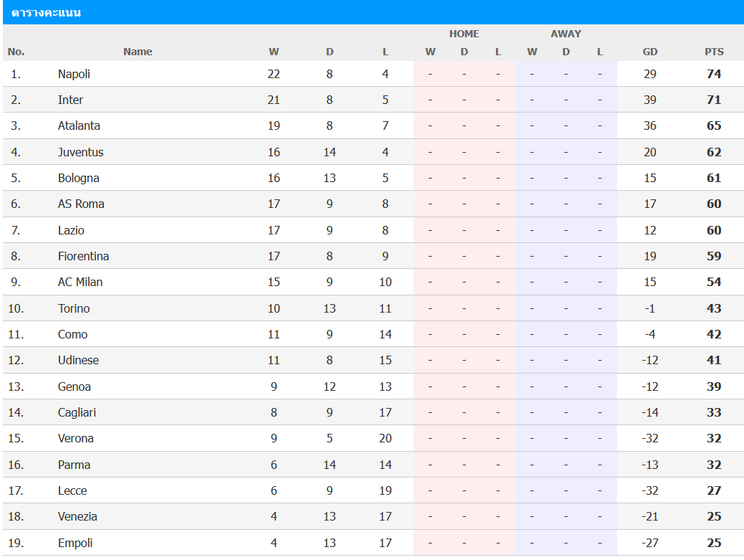
Task: Click Juventus team name
Action: [80, 152]
